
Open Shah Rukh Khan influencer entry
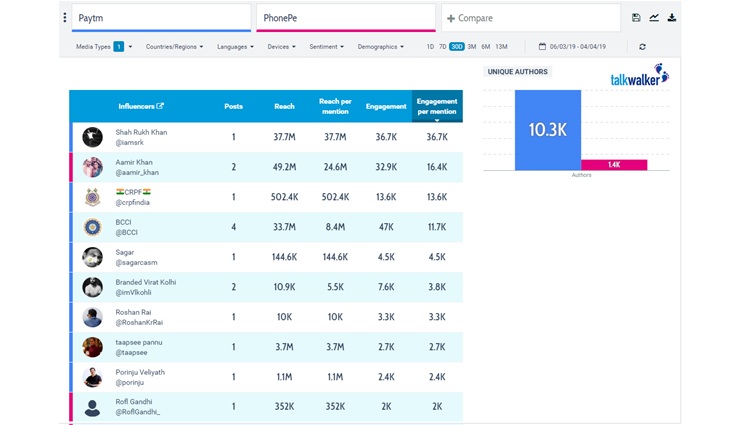point(139,132)
